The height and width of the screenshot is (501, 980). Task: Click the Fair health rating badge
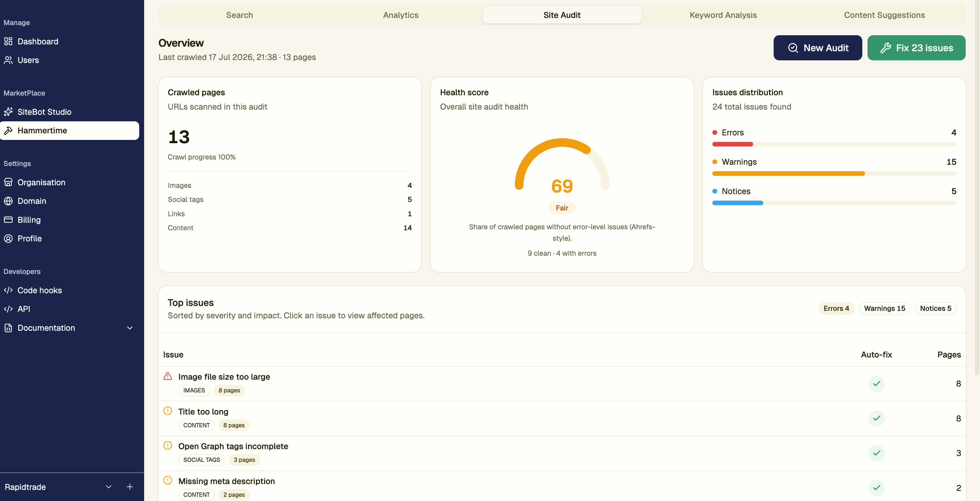[x=562, y=208]
